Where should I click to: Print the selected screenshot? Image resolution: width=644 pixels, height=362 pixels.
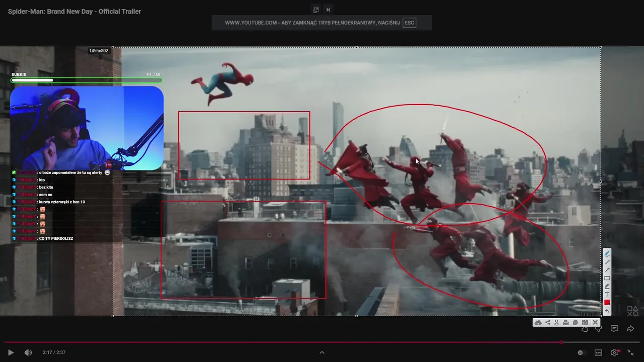566,322
